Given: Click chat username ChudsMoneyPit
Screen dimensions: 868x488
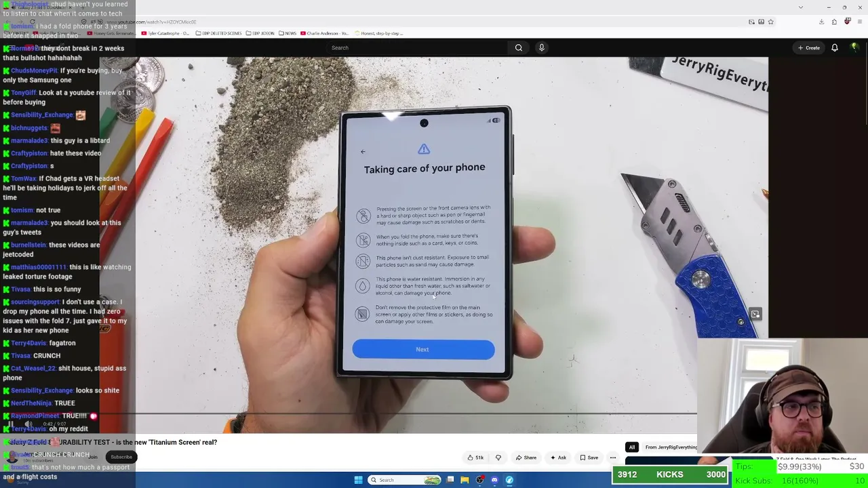Looking at the screenshot, I should click(34, 70).
